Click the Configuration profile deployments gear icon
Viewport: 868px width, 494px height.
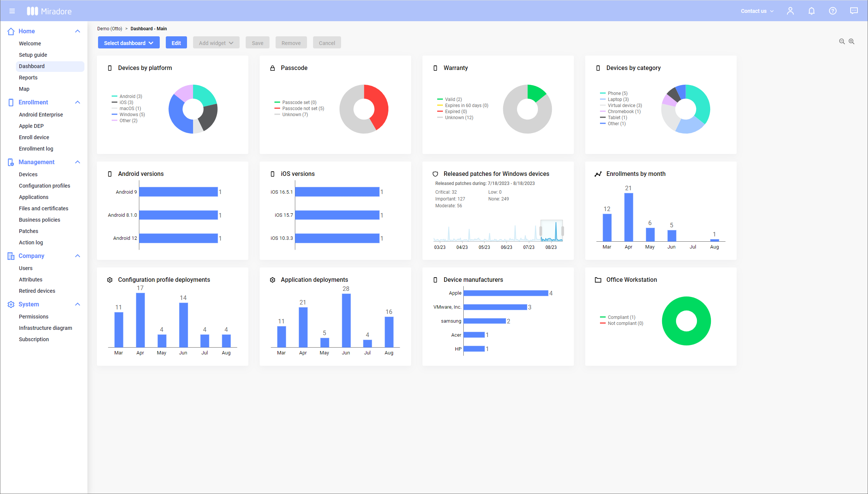110,279
